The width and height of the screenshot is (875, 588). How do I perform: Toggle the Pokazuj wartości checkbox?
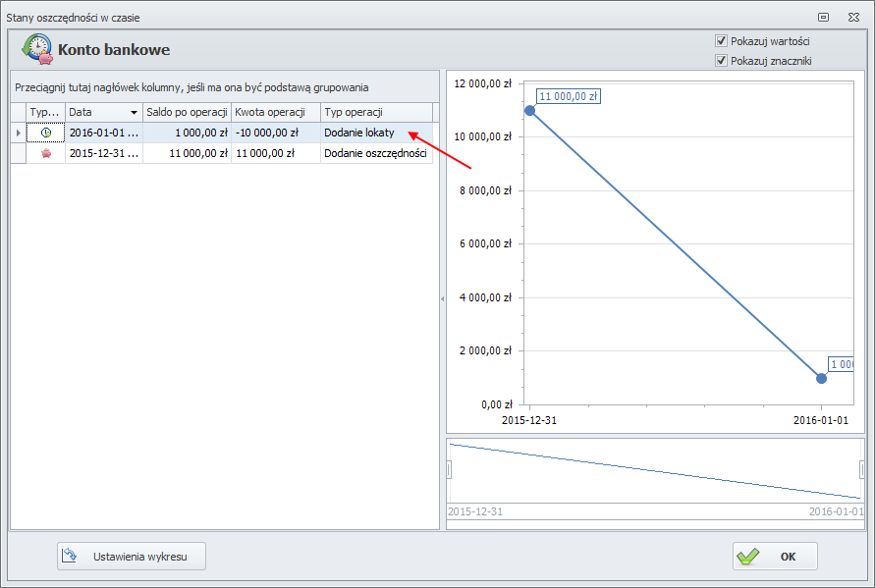(722, 41)
